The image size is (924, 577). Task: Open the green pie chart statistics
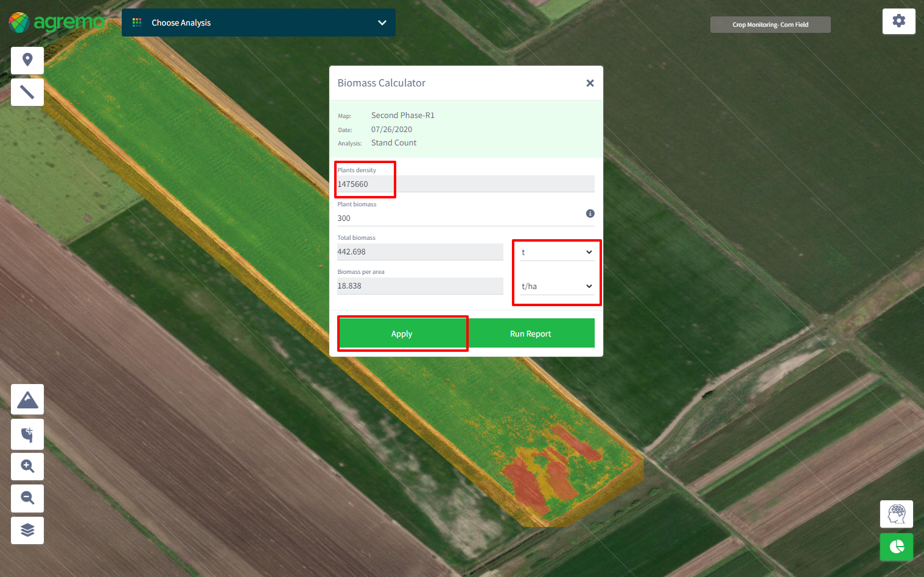point(896,547)
